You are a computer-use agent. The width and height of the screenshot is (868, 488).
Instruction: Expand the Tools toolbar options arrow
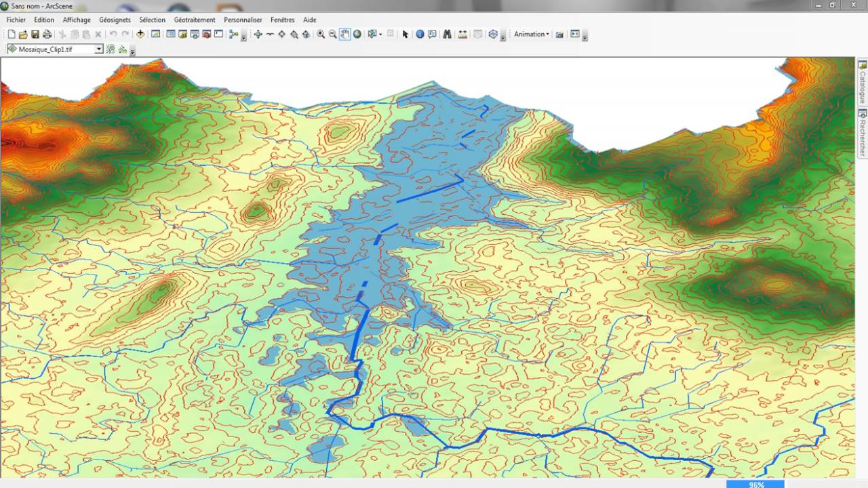502,37
